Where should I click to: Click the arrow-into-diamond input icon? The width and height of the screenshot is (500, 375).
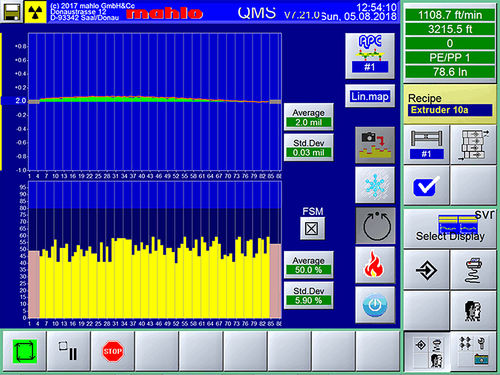(426, 270)
